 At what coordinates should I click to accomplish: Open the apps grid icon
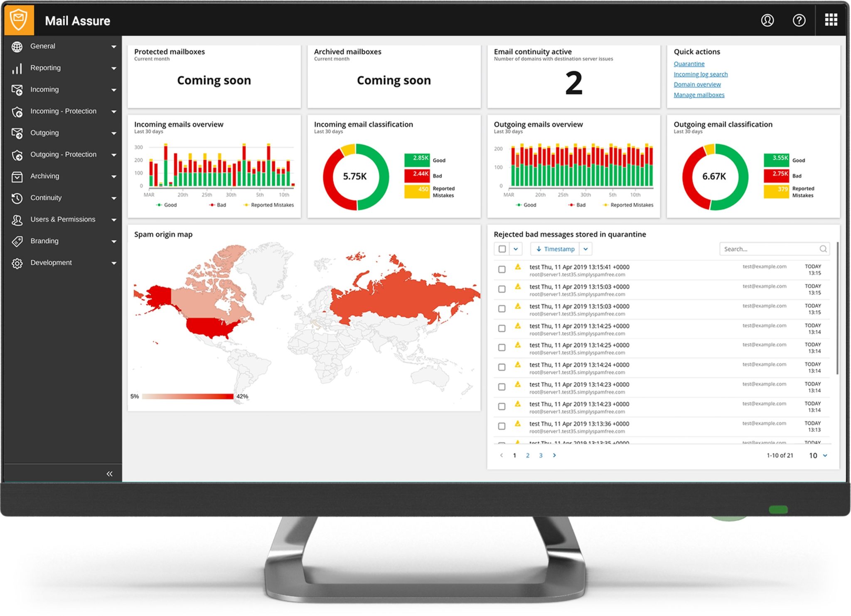tap(831, 20)
